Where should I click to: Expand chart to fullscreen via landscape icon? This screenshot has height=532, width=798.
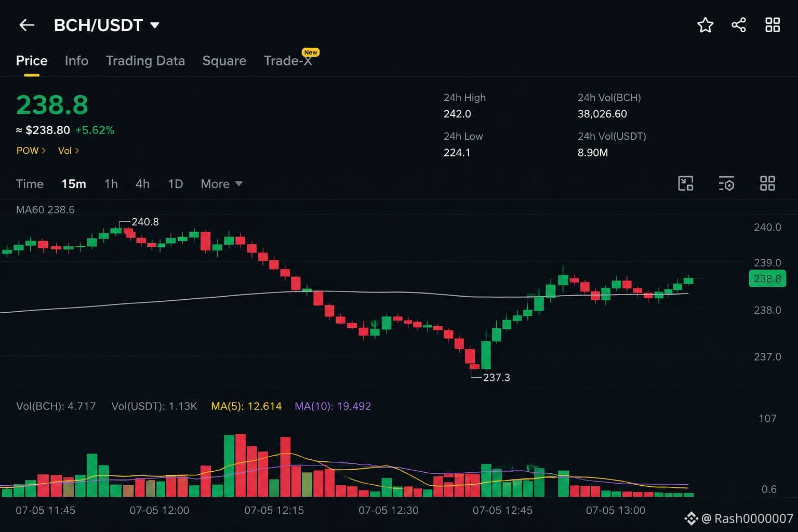pyautogui.click(x=686, y=183)
